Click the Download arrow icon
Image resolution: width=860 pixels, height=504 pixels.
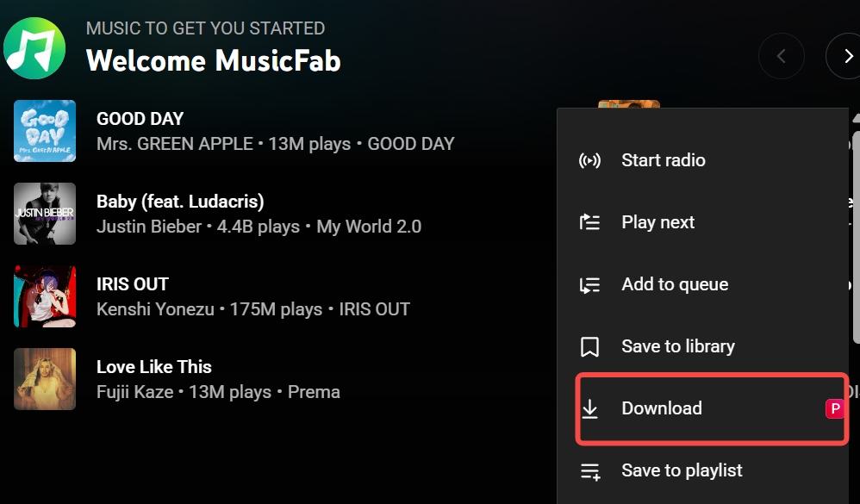(x=589, y=408)
